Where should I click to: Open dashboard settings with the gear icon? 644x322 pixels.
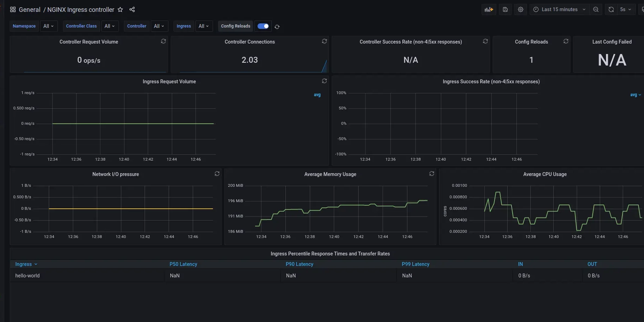tap(520, 9)
